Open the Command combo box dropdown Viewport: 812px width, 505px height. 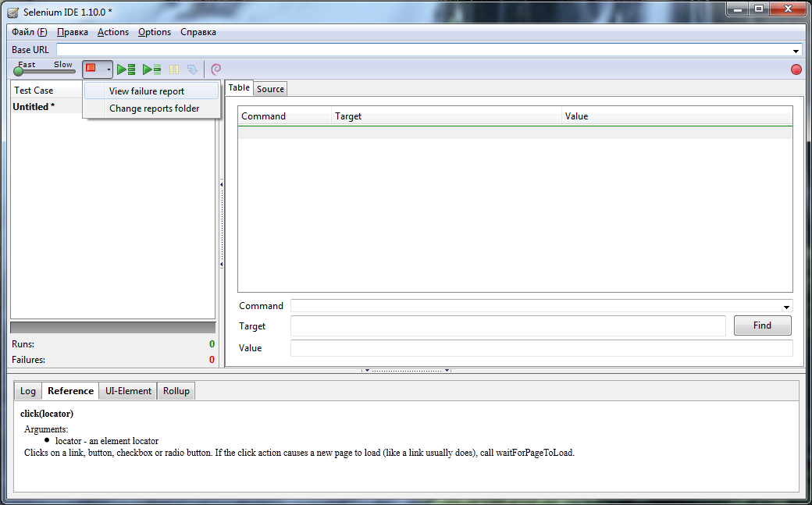click(786, 306)
